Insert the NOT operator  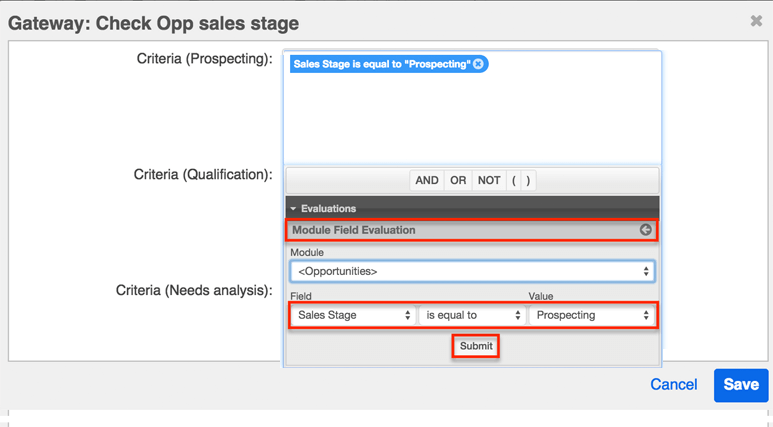click(489, 180)
